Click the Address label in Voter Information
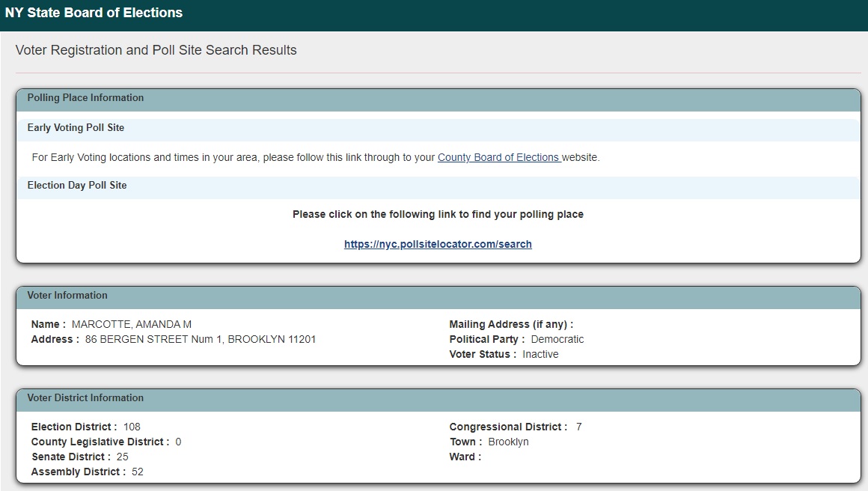The image size is (868, 491). pyautogui.click(x=55, y=339)
